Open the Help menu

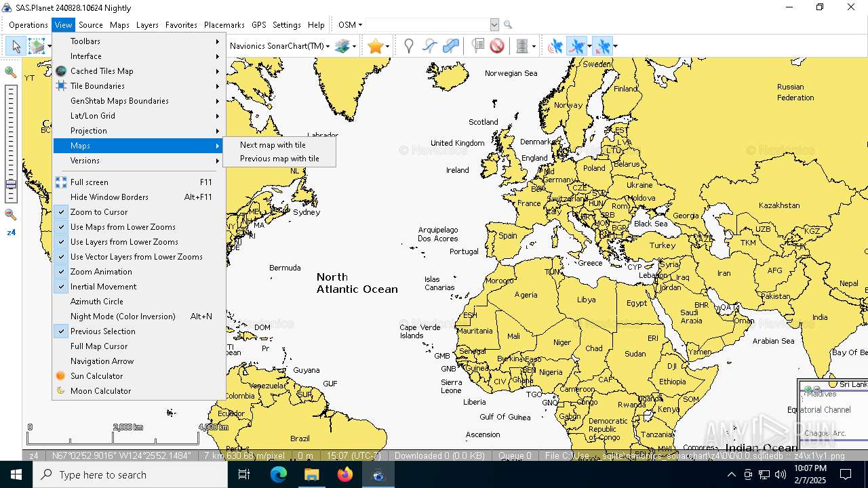pos(316,25)
